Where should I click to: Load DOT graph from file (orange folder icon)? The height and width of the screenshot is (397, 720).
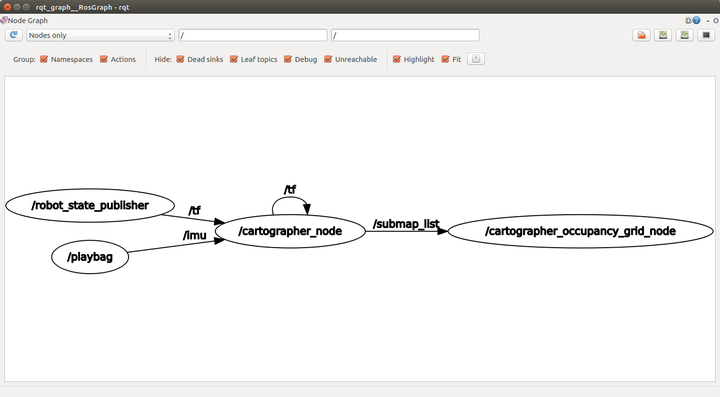pos(641,35)
